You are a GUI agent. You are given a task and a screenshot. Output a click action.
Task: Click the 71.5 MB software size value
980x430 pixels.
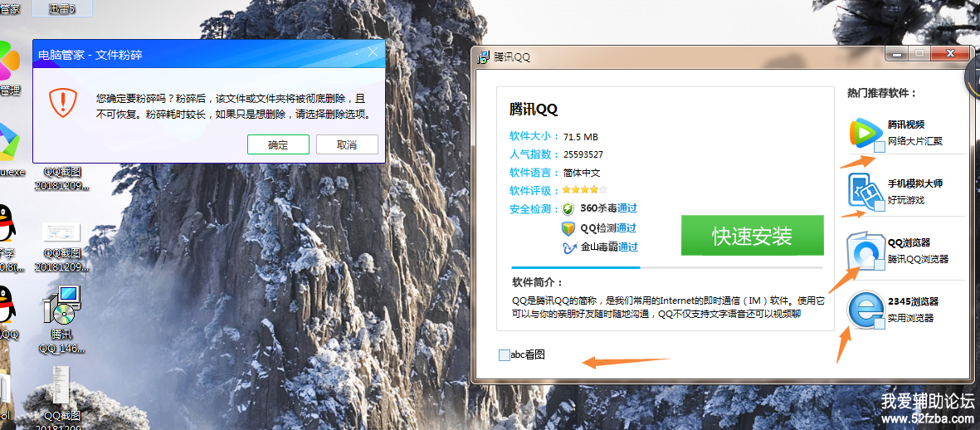(581, 137)
